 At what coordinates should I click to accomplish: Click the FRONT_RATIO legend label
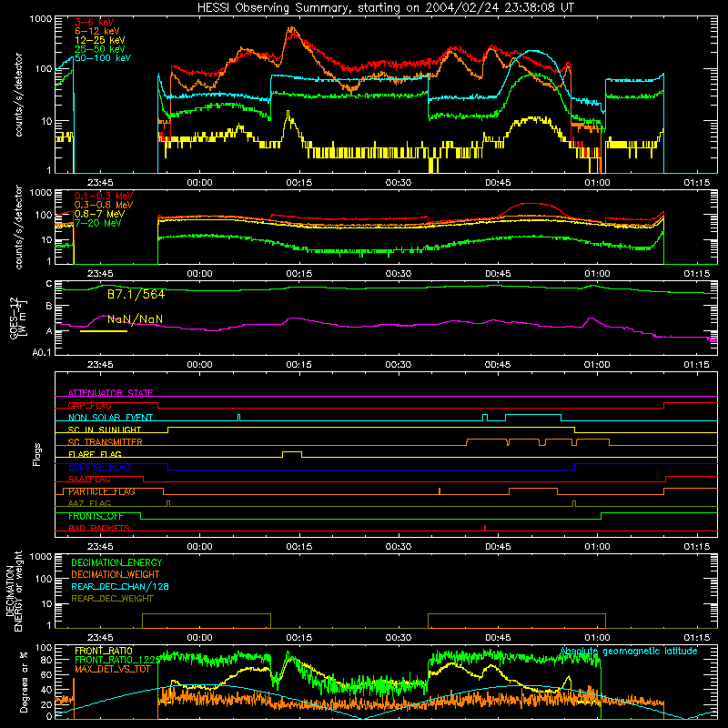(104, 651)
